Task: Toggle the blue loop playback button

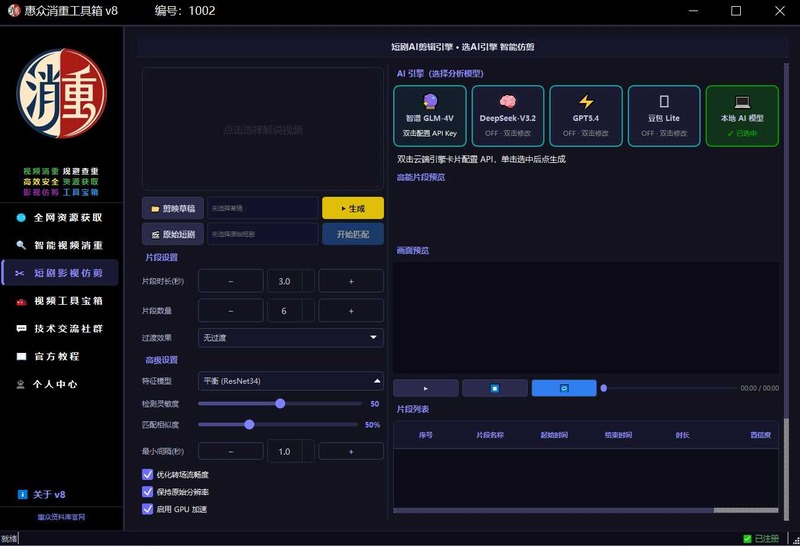Action: 564,388
